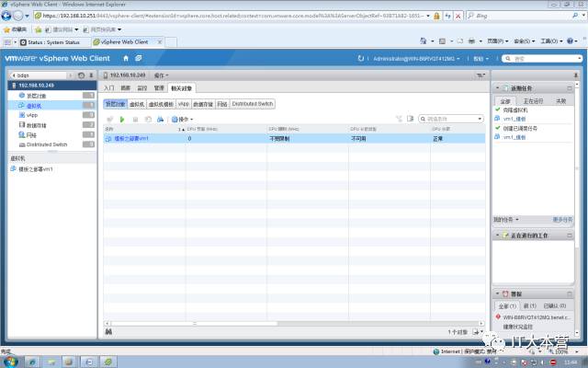
Task: Click Windows Start orb
Action: click(10, 362)
